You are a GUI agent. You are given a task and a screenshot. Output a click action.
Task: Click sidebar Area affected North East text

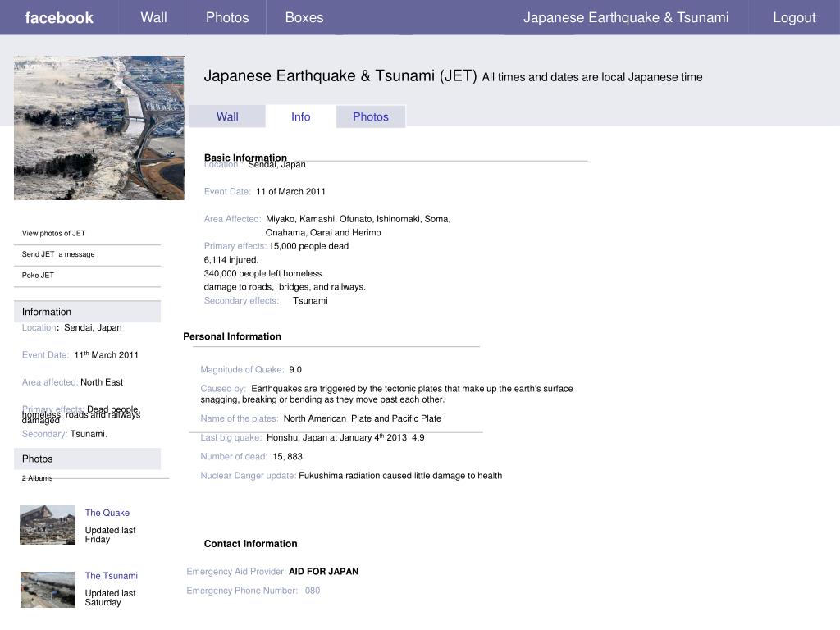102,382
